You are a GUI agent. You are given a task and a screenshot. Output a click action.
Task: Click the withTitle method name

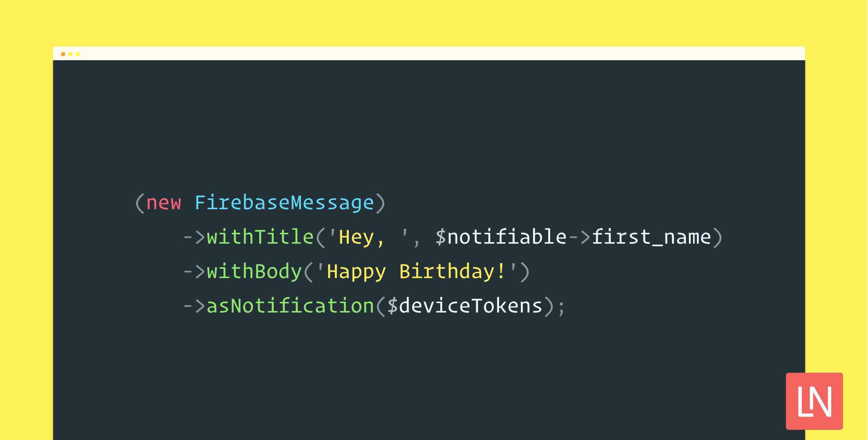click(x=260, y=237)
